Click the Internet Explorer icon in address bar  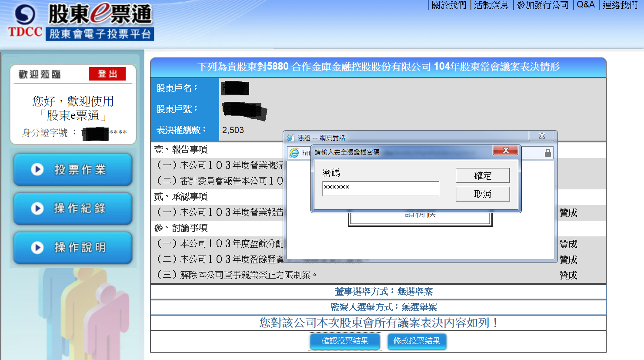click(x=294, y=153)
